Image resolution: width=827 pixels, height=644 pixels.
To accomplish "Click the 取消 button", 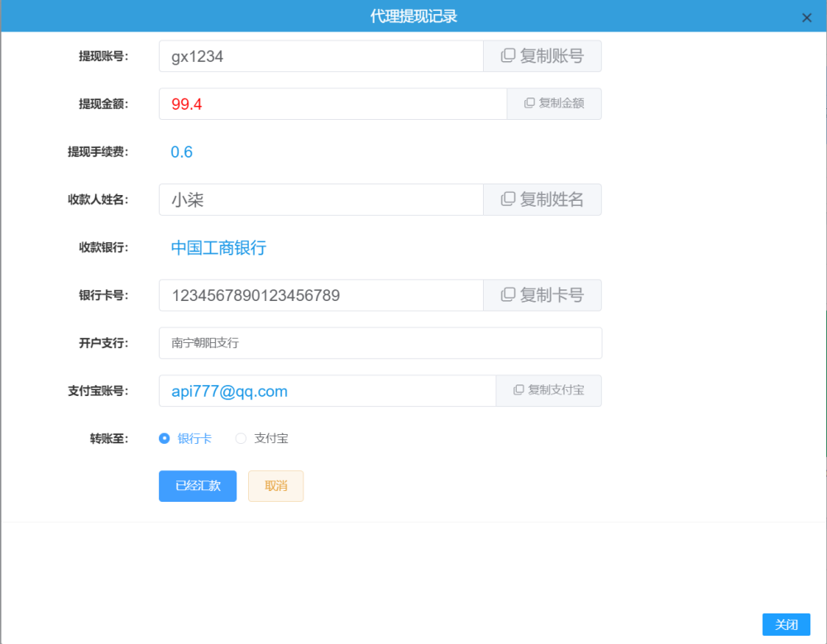I will [275, 486].
